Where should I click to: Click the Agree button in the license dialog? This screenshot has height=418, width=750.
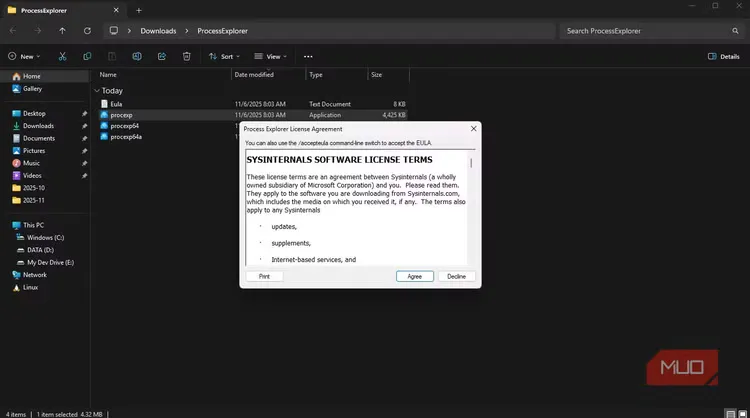tap(415, 276)
